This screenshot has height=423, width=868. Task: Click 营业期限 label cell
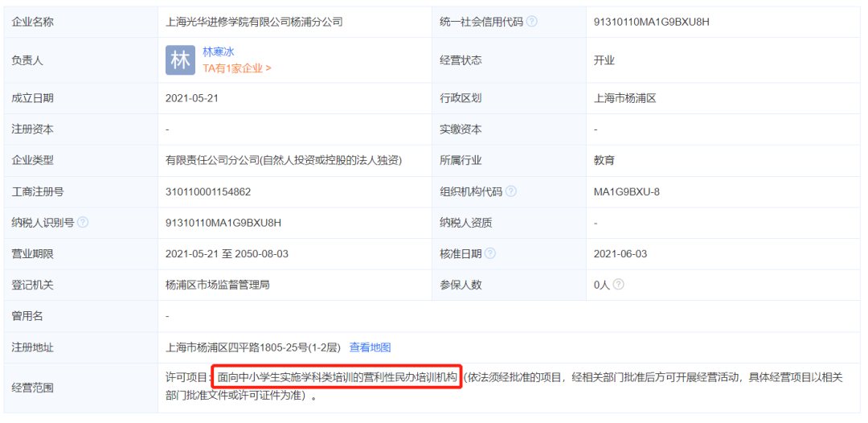(81, 254)
